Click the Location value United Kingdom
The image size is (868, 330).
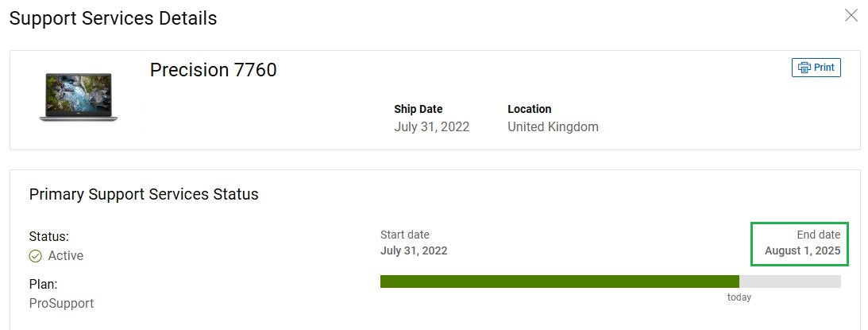[553, 127]
